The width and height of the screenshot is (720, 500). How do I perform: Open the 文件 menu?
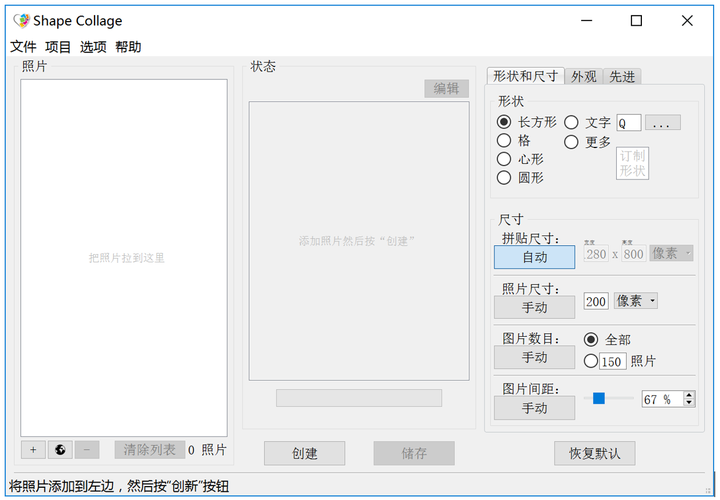tap(23, 47)
